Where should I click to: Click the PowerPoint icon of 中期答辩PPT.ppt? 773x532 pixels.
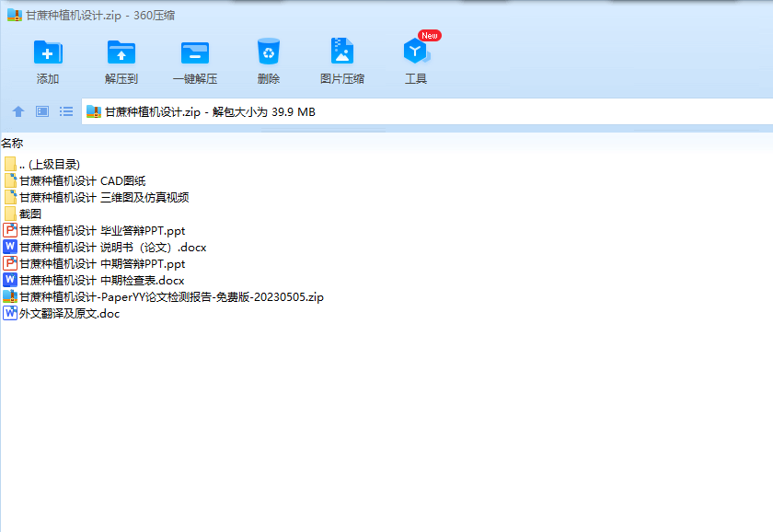(x=10, y=263)
